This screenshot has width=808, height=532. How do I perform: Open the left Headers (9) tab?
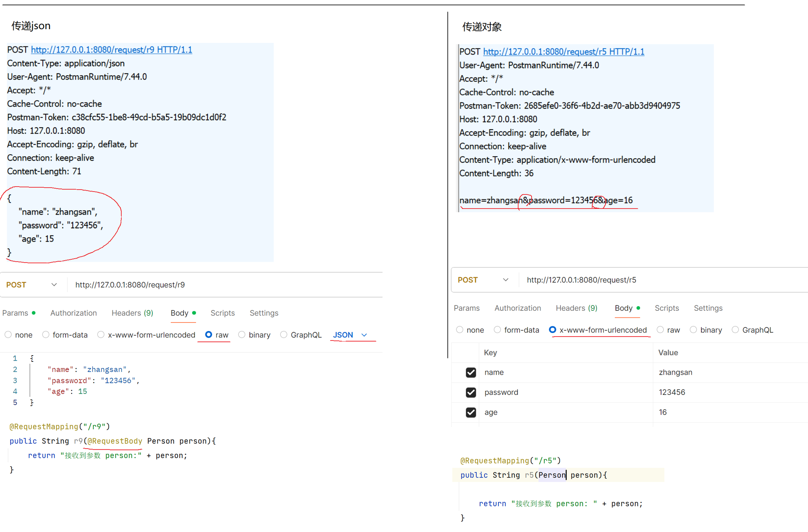tap(132, 313)
